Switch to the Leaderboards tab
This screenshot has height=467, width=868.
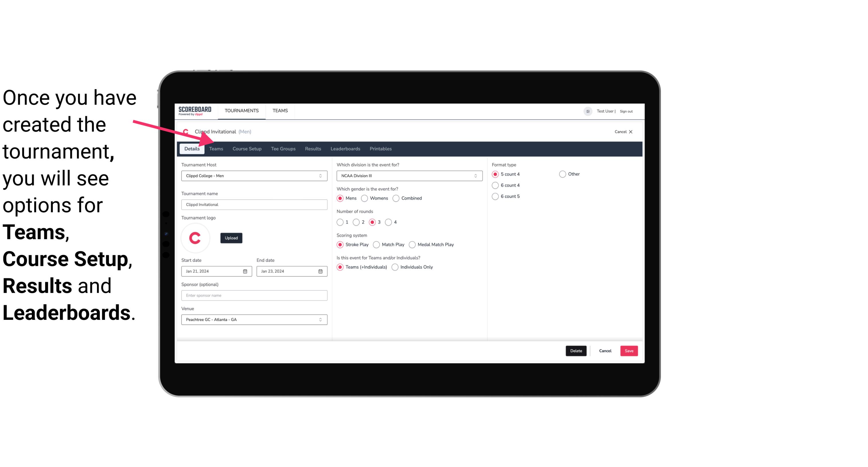click(x=345, y=148)
